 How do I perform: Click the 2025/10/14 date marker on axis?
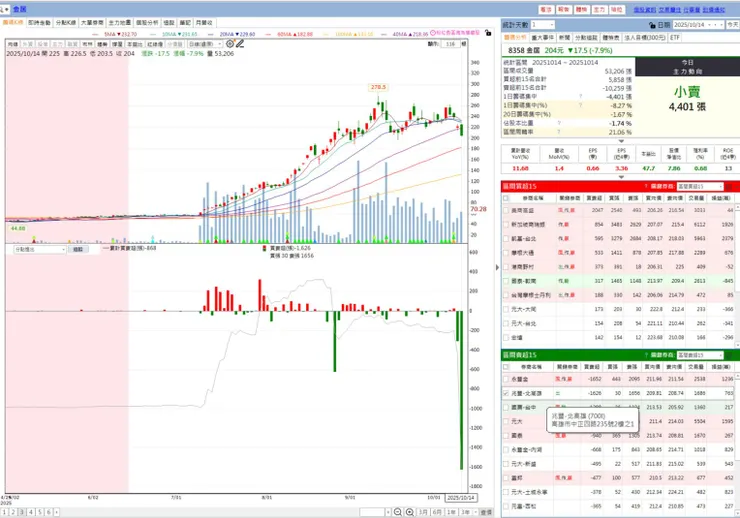click(x=461, y=498)
